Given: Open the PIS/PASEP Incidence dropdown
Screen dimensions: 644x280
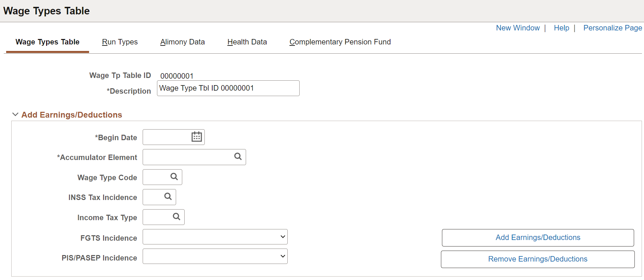Looking at the screenshot, I should point(215,256).
